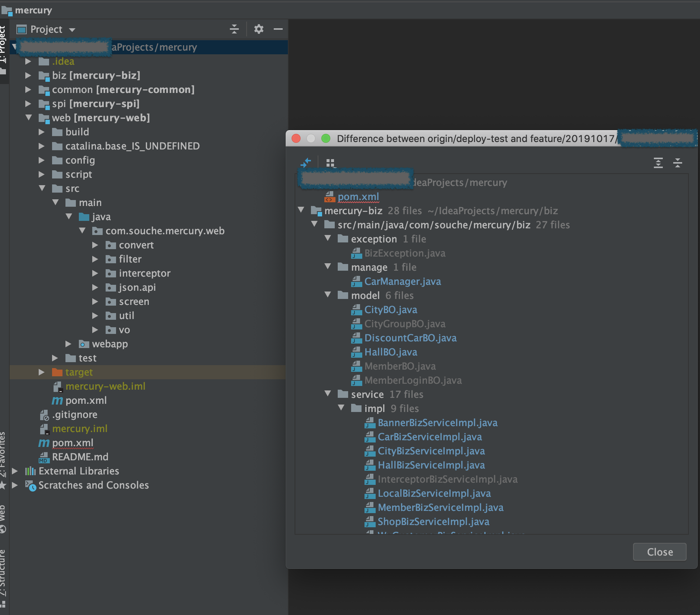Expand the .idea folder
Image resolution: width=700 pixels, height=615 pixels.
(28, 61)
